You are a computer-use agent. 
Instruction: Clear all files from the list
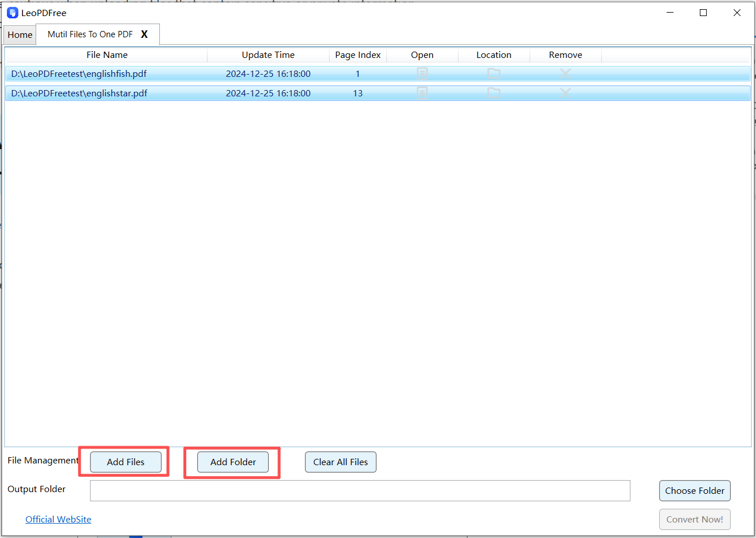click(340, 462)
